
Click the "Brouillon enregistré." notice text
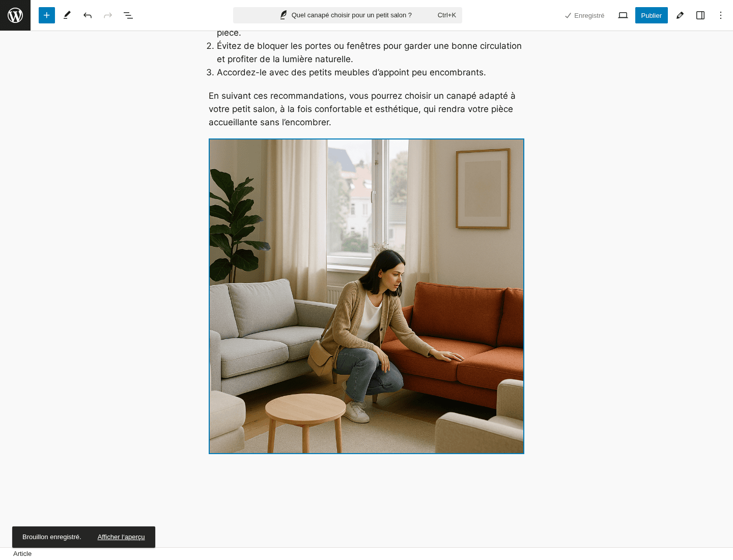point(52,537)
